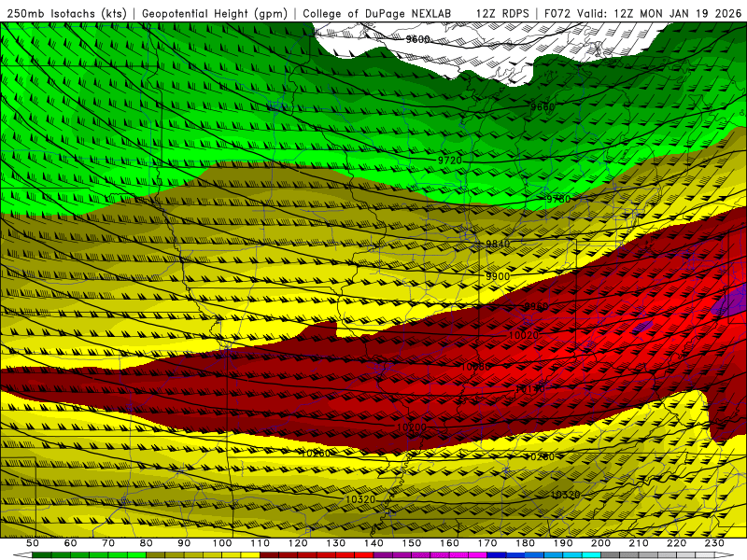Click the 'Valid: 12Z MON JAN 19 2026' text
Screen dimensions: 747x560
(659, 13)
